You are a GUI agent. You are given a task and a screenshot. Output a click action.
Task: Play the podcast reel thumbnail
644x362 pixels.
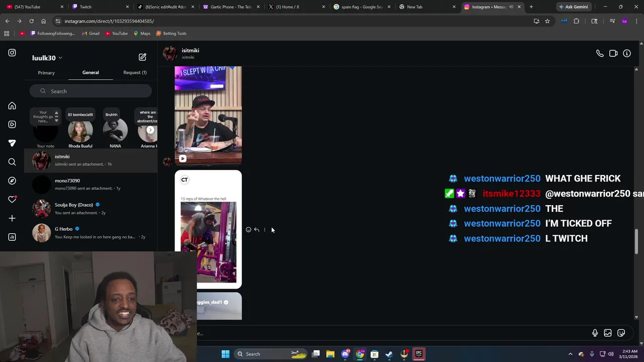[x=208, y=115]
